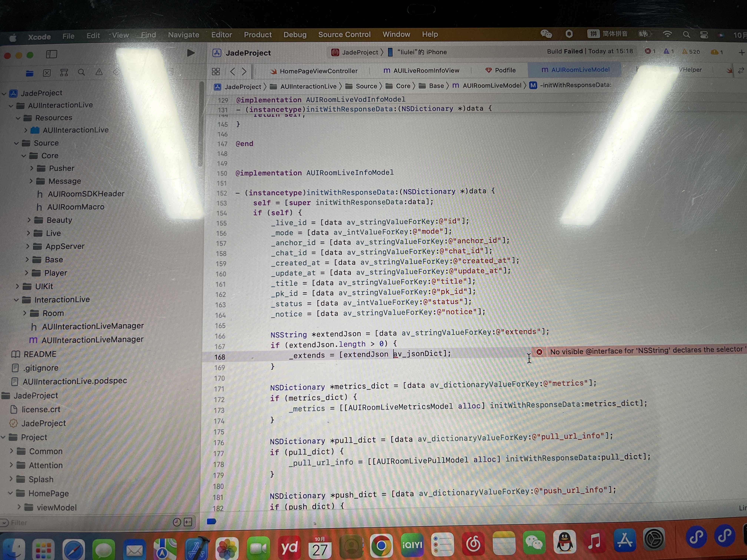Expand the AppServer folder arrow
The height and width of the screenshot is (560, 747).
28,246
